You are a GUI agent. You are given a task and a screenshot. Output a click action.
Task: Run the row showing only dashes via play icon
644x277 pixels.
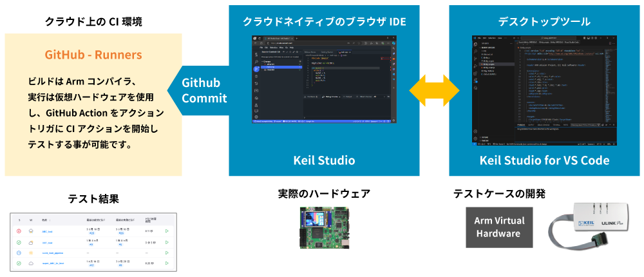coord(167,253)
